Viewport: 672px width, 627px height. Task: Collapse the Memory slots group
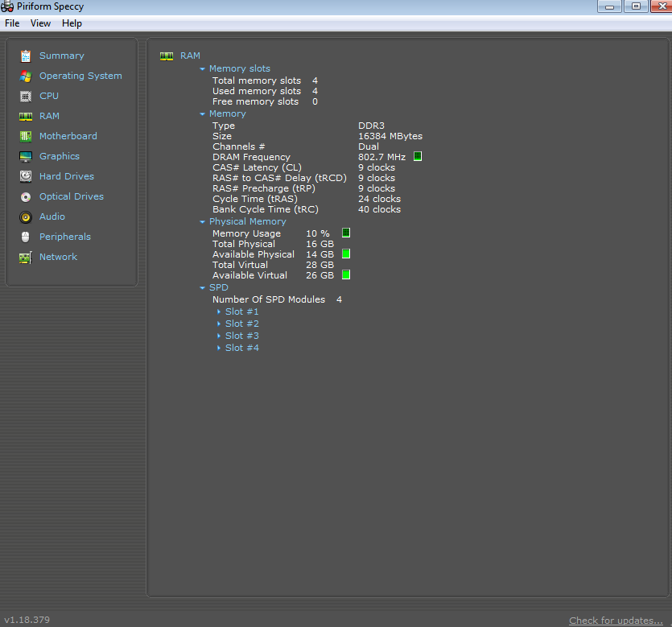(x=202, y=69)
